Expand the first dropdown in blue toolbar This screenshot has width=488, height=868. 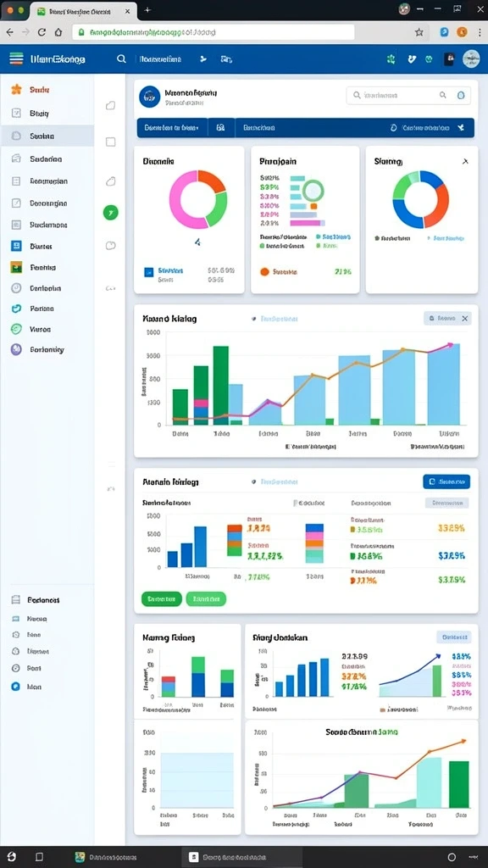click(172, 127)
